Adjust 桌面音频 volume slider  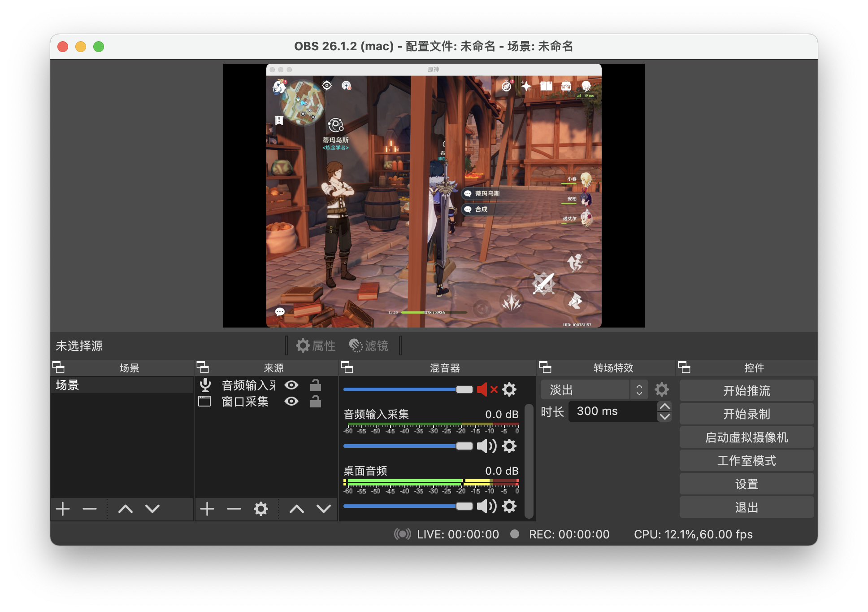408,506
